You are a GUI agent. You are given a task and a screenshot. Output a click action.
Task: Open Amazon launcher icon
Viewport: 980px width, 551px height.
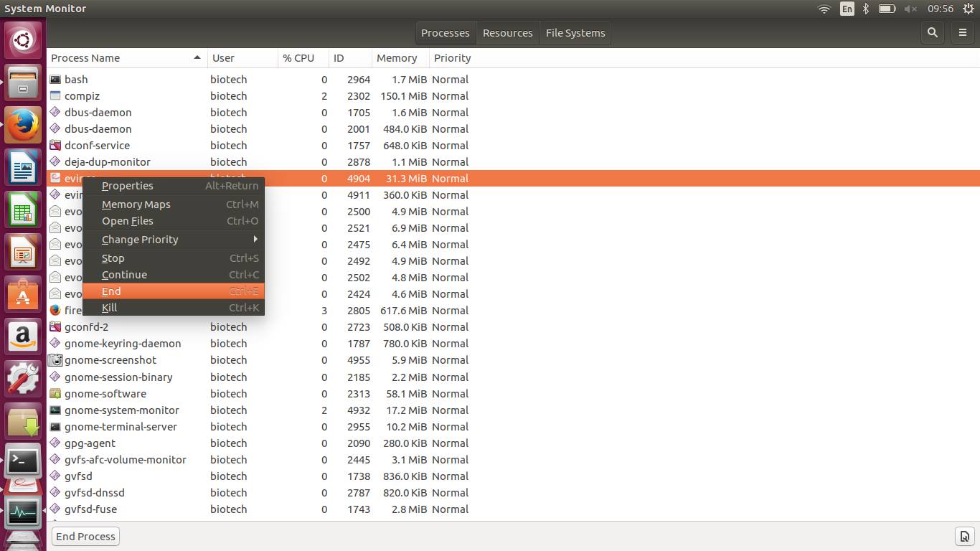23,336
